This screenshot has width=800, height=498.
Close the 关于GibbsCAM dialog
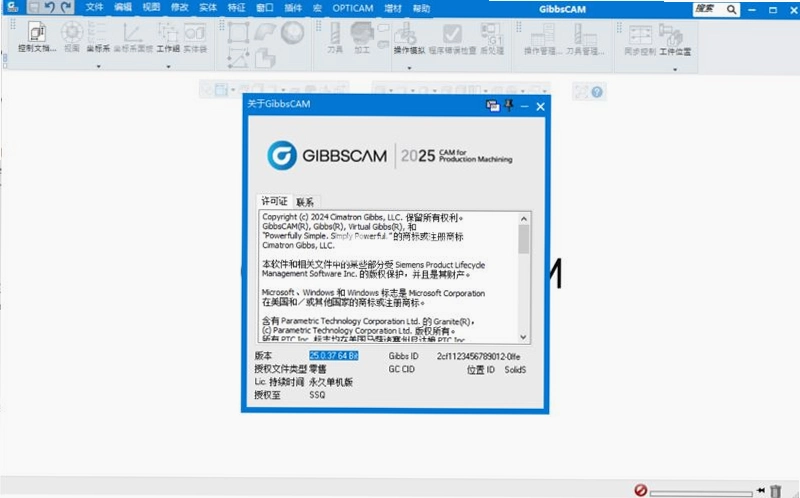point(540,107)
